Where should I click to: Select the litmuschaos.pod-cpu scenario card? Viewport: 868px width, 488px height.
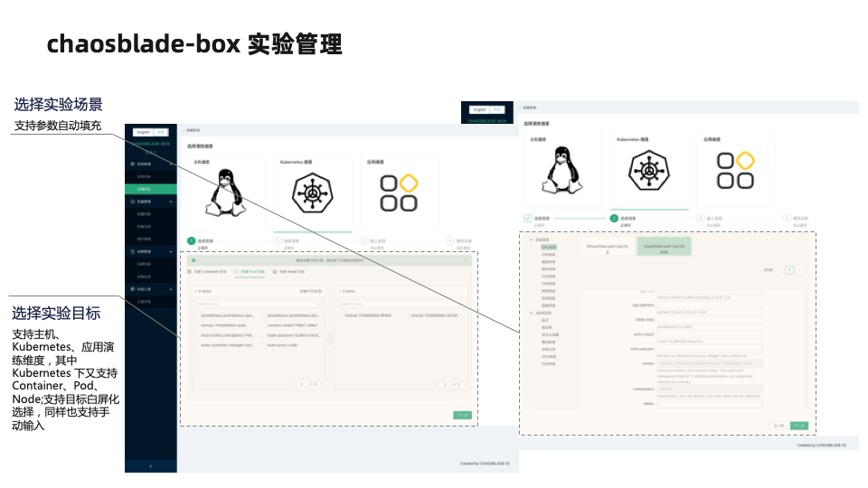coord(608,248)
